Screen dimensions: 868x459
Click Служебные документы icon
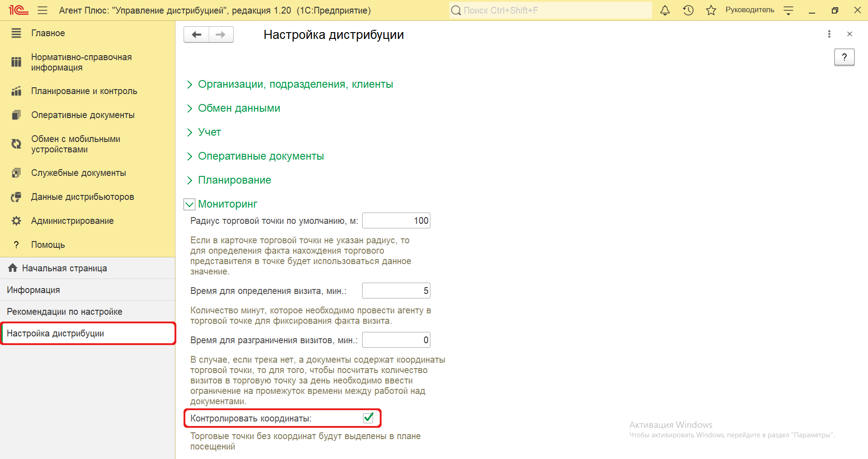[x=16, y=173]
